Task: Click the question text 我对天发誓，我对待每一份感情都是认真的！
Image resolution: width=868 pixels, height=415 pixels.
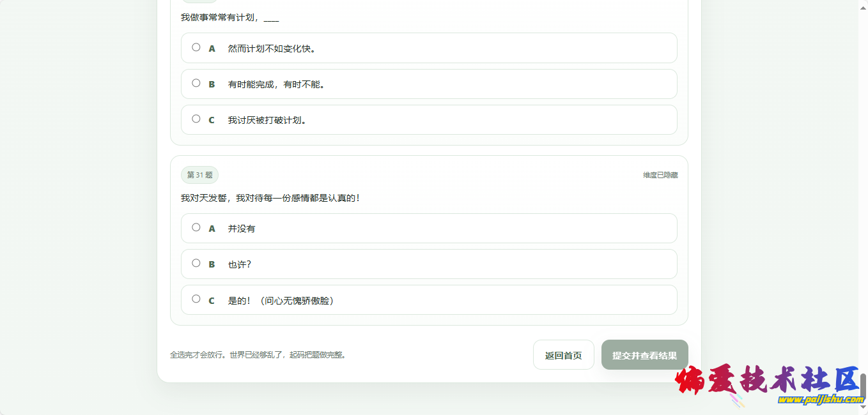Action: click(271, 198)
